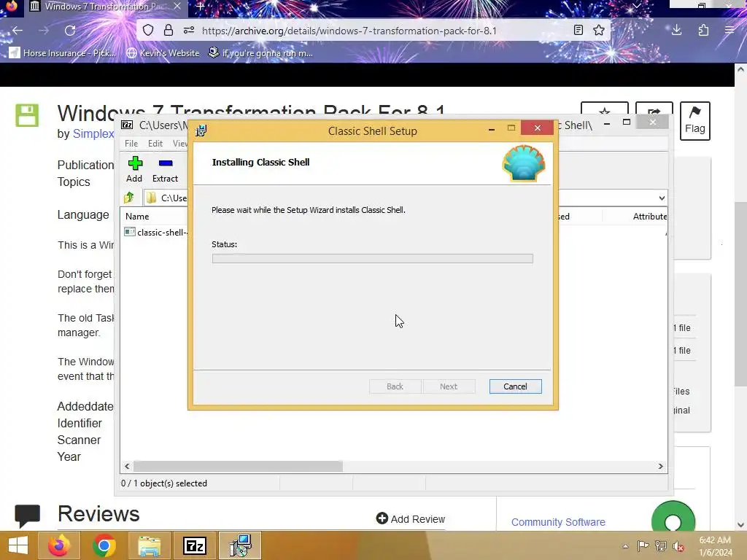Bookmark this page with star icon
The image size is (747, 560).
tap(599, 31)
